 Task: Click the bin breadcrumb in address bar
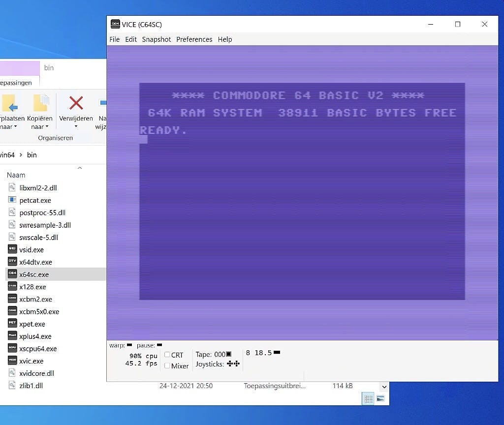32,155
